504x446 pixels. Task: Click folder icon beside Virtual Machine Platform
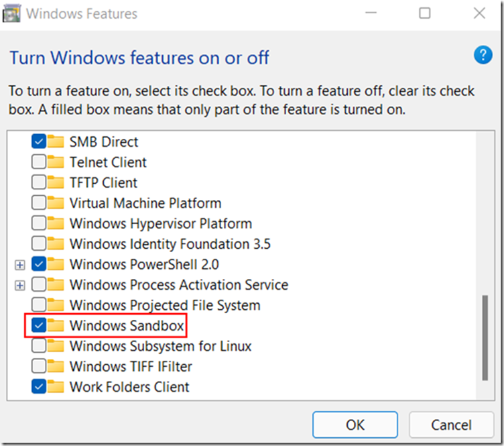[x=56, y=203]
